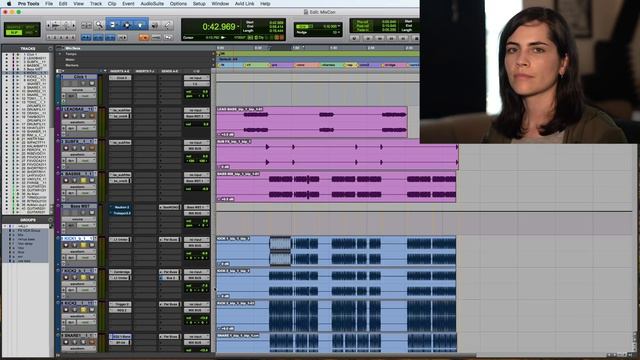This screenshot has height=360, width=640.
Task: Select the Pencil tool
Action: click(168, 25)
